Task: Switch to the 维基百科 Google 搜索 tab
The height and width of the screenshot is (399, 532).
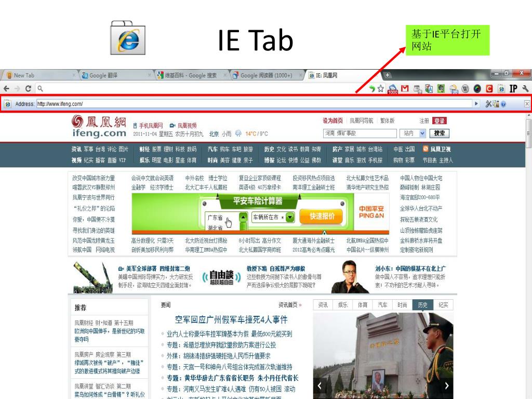Action: pos(191,75)
